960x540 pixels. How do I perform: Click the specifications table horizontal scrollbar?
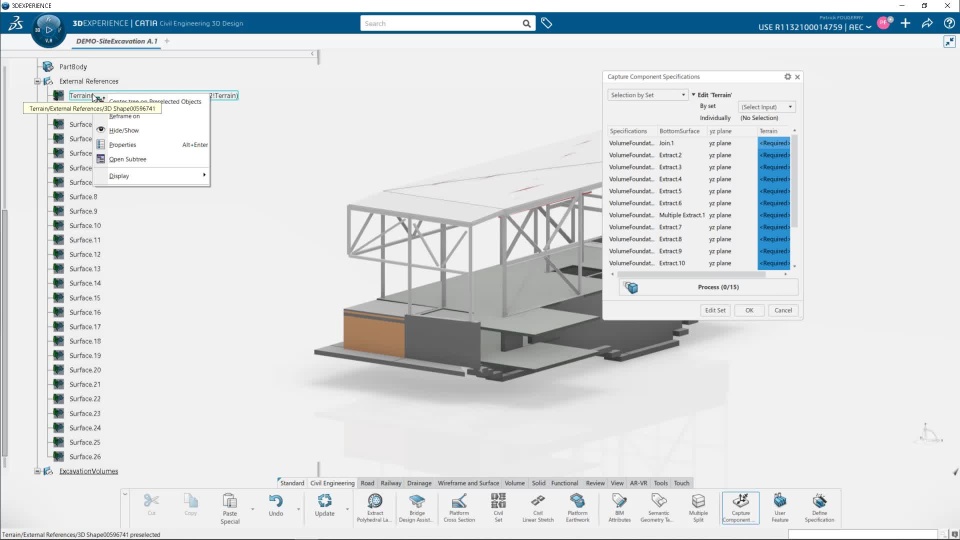click(691, 274)
